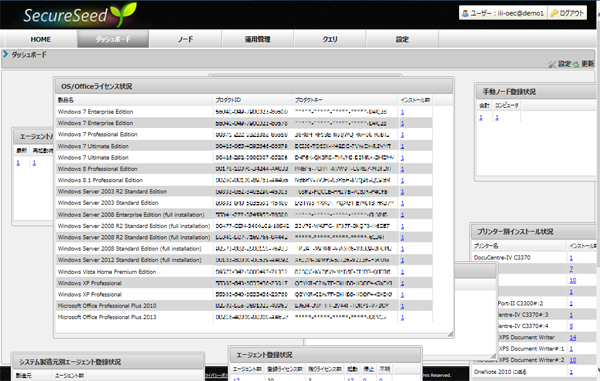This screenshot has width=600, height=381.
Task: Open the 最新 count link in agent panel
Action: (x=18, y=163)
